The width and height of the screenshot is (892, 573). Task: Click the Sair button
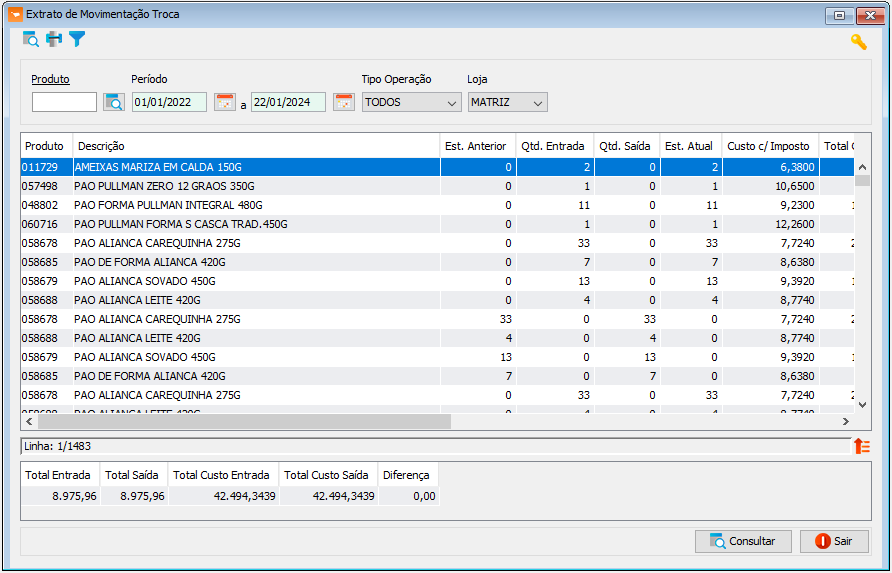tap(834, 541)
